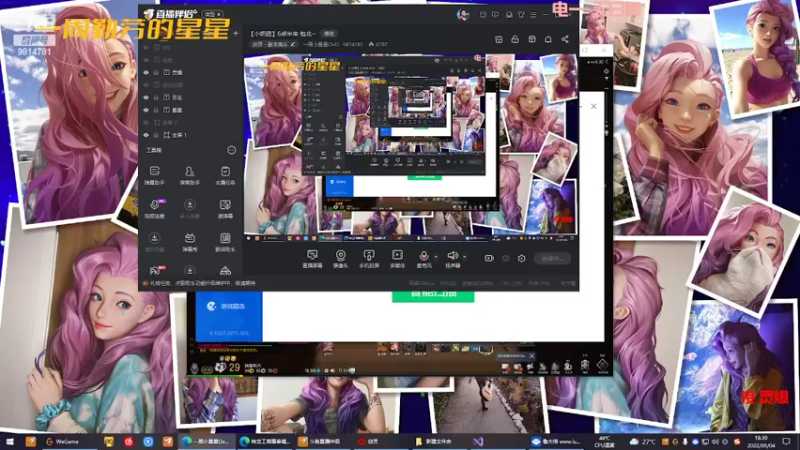Dismiss the small popup in game HUD
This screenshot has height=450, width=800.
tap(531, 356)
